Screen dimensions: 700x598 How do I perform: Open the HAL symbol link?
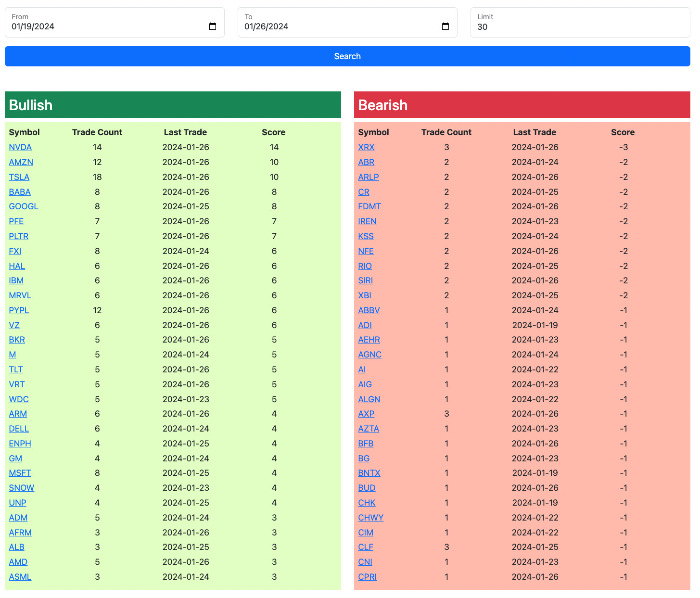(x=17, y=266)
